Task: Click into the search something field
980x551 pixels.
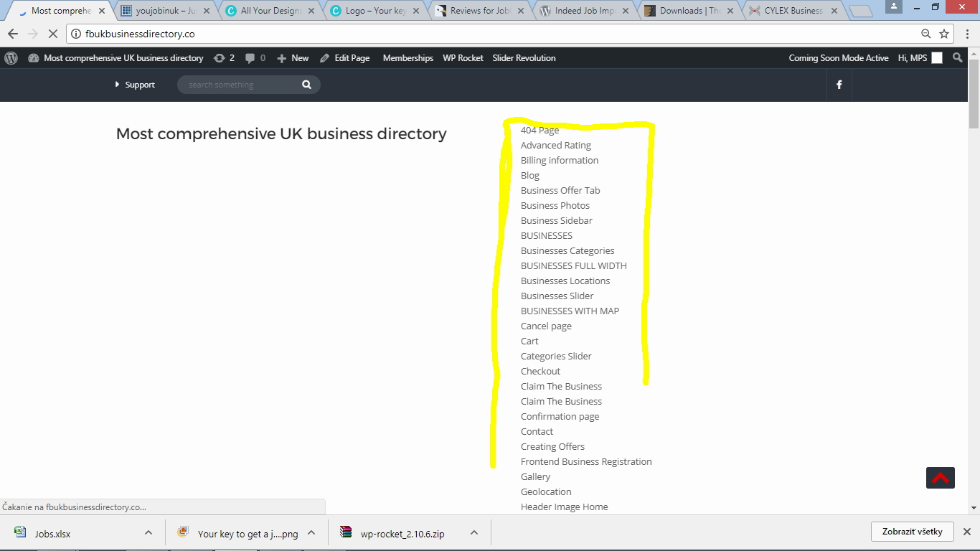Action: pos(240,85)
